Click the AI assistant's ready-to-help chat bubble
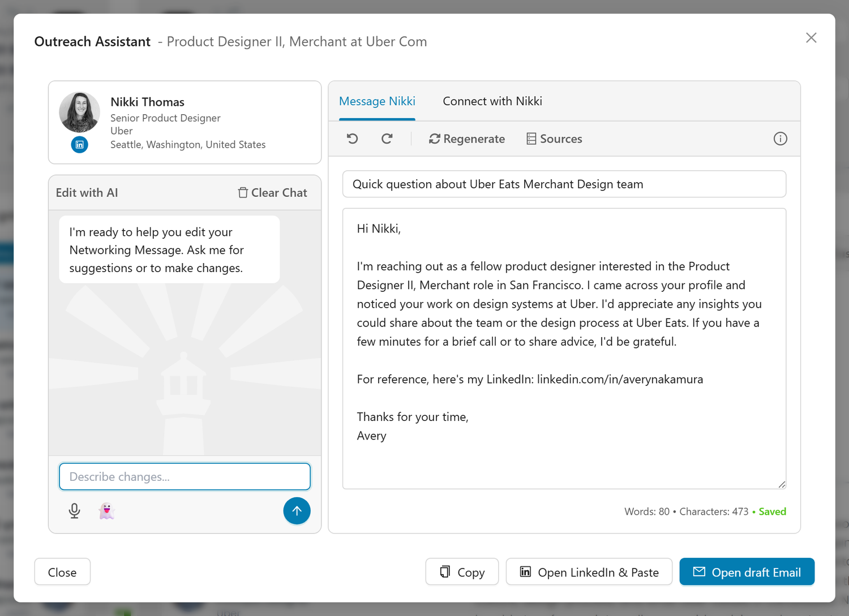This screenshot has height=616, width=849. (169, 249)
